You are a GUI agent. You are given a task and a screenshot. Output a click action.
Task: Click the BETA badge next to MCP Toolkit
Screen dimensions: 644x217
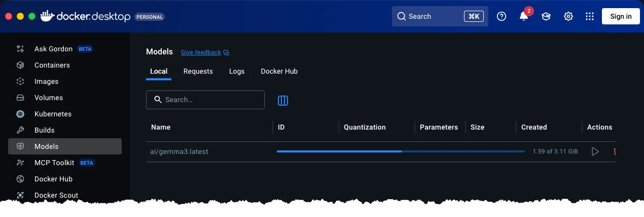tap(87, 163)
